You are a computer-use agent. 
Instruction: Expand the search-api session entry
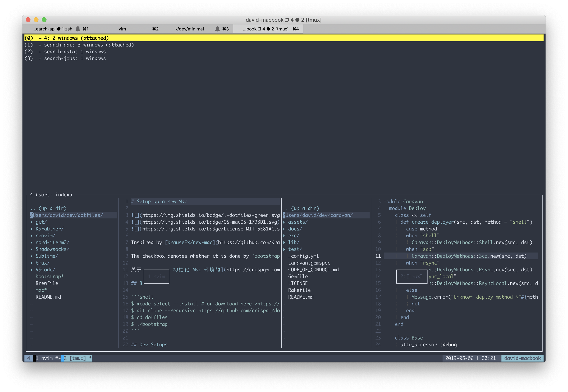(x=40, y=45)
